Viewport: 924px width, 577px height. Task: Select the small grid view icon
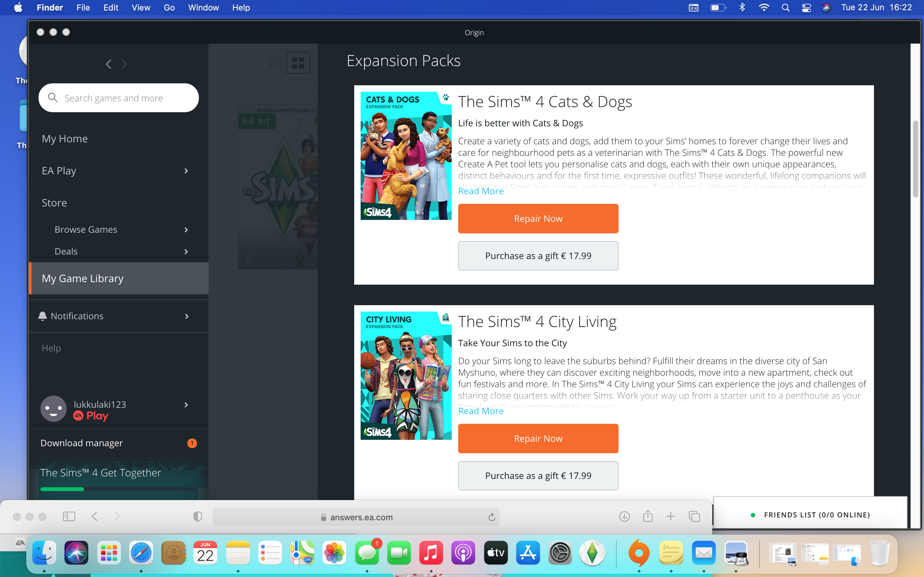pos(249,63)
